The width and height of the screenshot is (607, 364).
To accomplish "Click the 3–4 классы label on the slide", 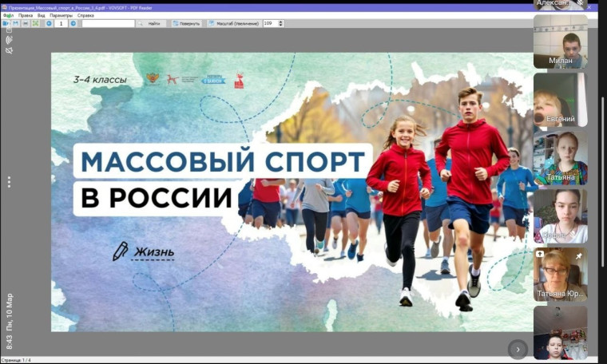I will (x=100, y=80).
